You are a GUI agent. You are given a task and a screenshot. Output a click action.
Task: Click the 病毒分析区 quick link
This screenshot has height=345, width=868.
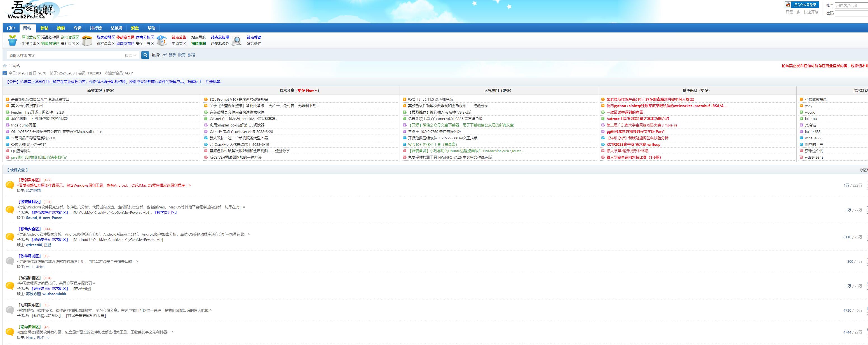[145, 37]
